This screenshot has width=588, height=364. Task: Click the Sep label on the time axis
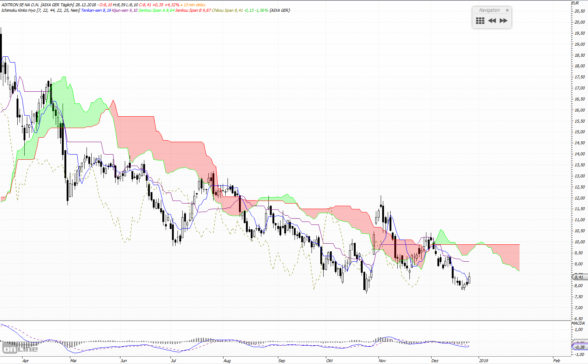[282, 361]
